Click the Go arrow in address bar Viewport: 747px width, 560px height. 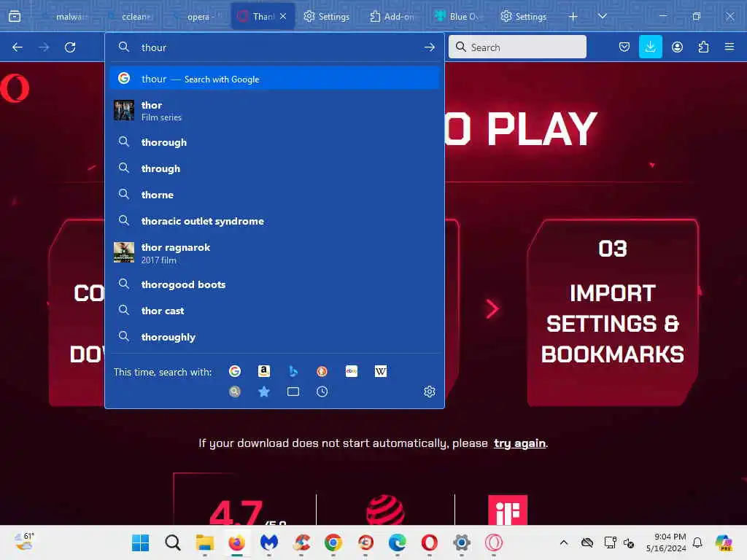429,47
